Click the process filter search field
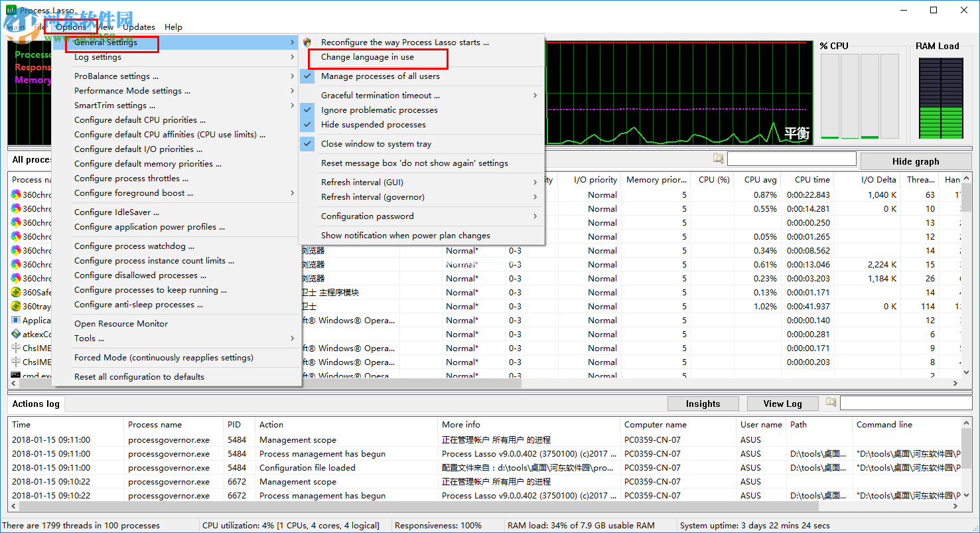This screenshot has height=533, width=980. pyautogui.click(x=792, y=159)
